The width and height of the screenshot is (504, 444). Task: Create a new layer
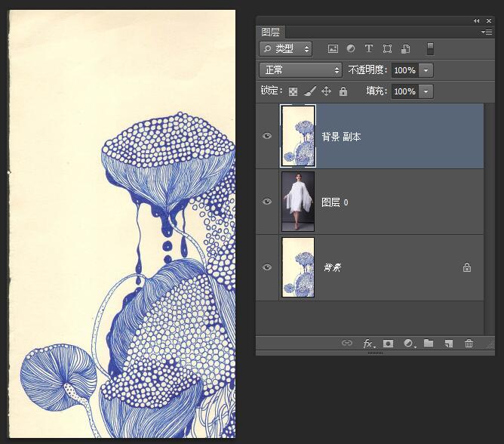click(x=449, y=344)
